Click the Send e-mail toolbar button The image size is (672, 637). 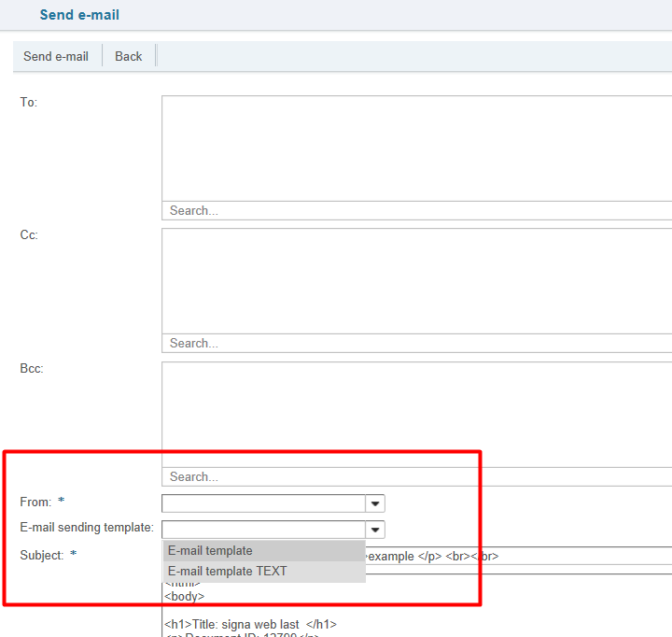[x=56, y=56]
